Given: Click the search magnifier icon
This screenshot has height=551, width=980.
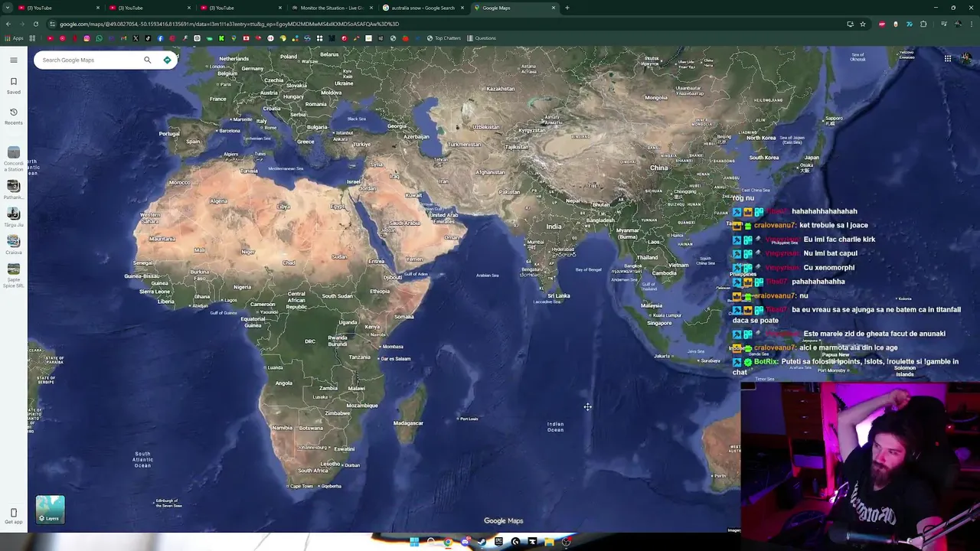Looking at the screenshot, I should click(148, 60).
